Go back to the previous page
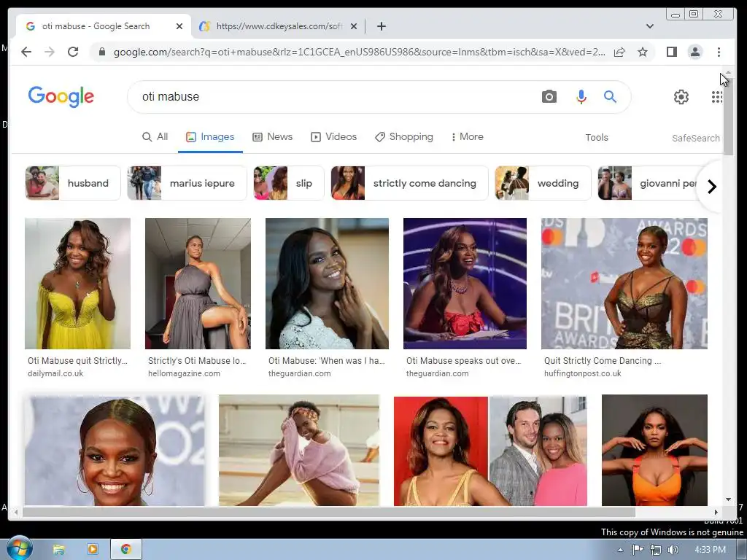Screen dimensions: 747x560 point(26,52)
